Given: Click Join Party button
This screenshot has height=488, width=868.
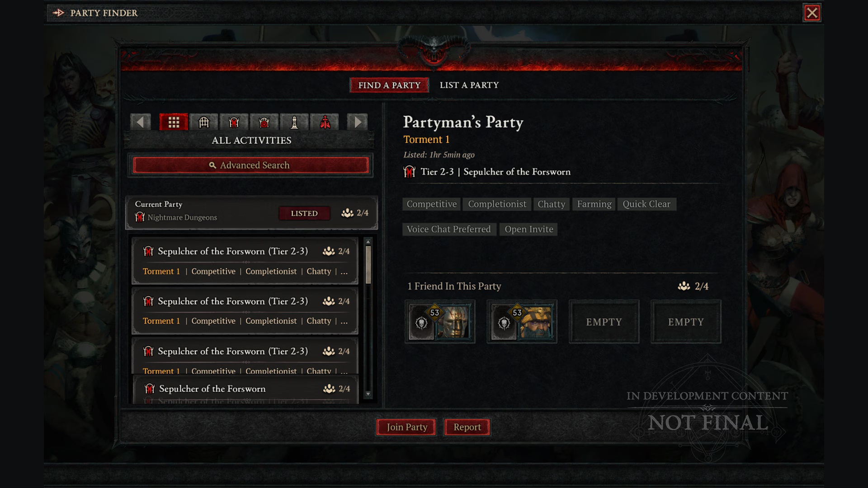Looking at the screenshot, I should [407, 427].
